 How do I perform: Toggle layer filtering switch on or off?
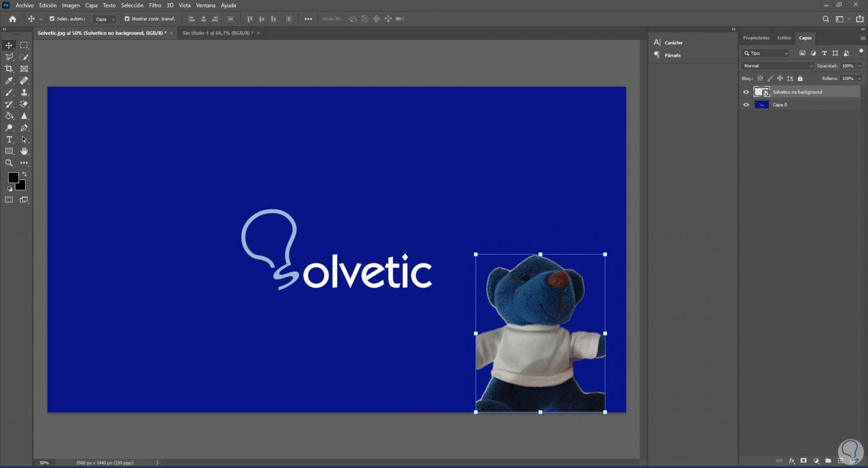tap(861, 52)
